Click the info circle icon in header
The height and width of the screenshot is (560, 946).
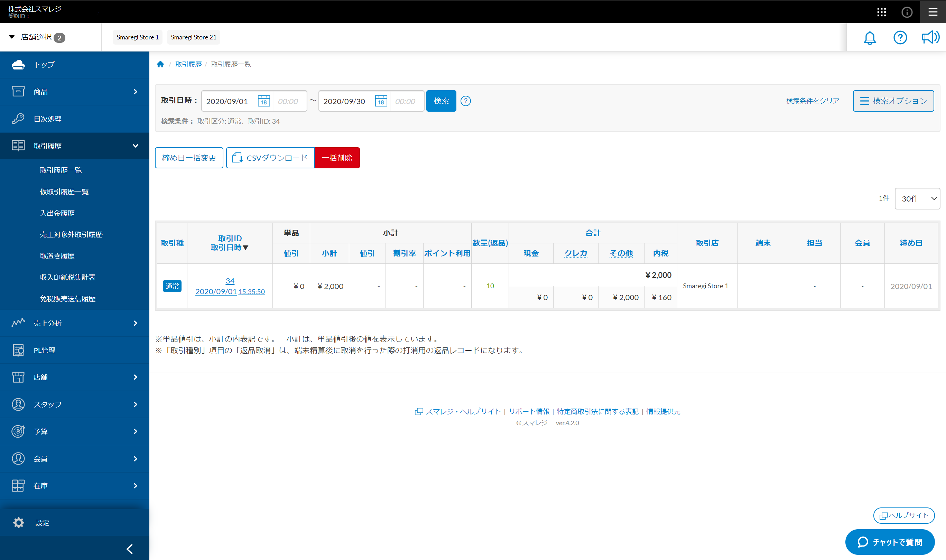point(907,12)
